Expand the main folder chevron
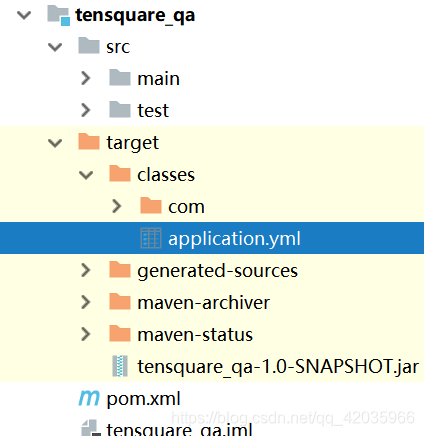The height and width of the screenshot is (436, 424). click(x=86, y=78)
